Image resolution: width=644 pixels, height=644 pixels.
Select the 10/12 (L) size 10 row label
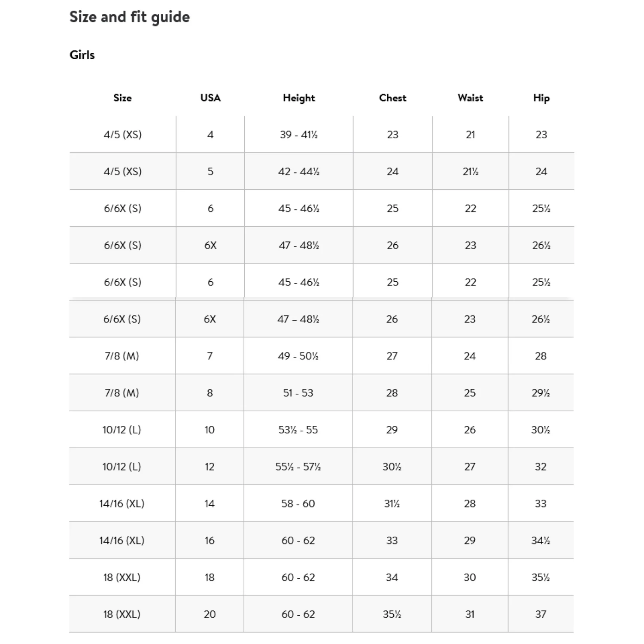click(x=122, y=430)
